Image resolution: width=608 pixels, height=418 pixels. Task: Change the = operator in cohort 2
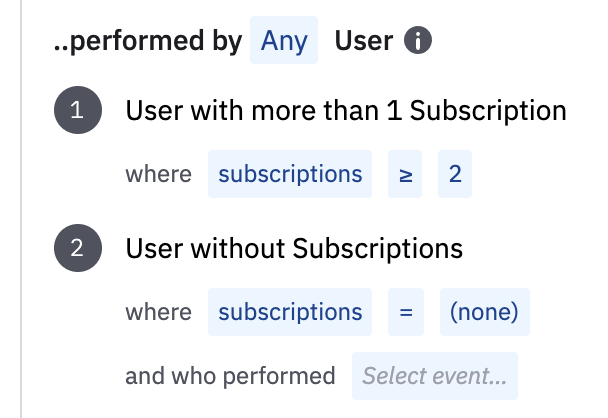[405, 312]
